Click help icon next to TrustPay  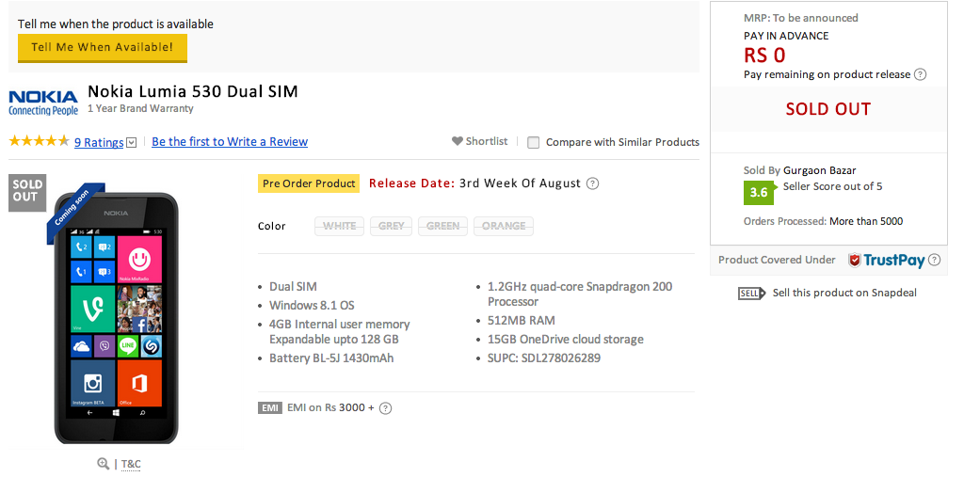(934, 261)
